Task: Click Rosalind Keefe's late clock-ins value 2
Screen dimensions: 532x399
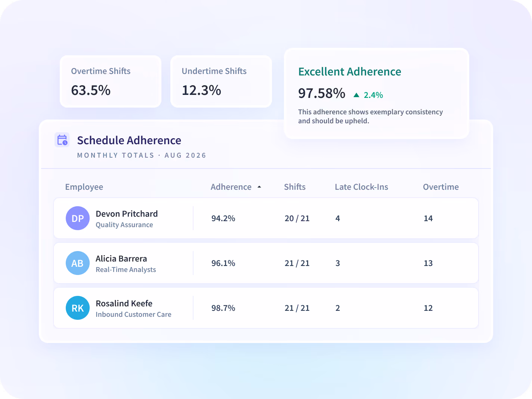Action: [x=338, y=308]
